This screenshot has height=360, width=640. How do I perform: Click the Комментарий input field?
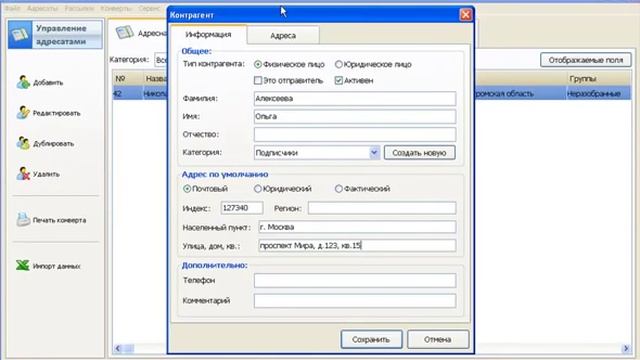pos(355,301)
